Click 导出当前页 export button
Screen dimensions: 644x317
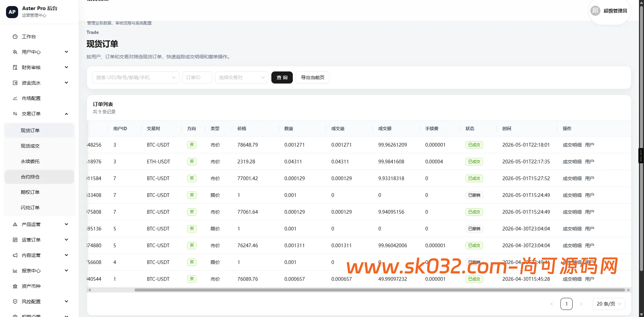313,77
